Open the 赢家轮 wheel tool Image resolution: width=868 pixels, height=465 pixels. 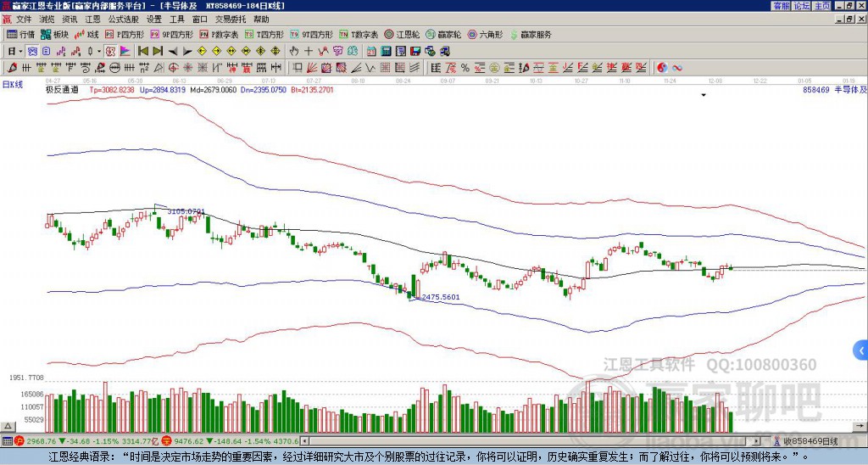point(443,34)
